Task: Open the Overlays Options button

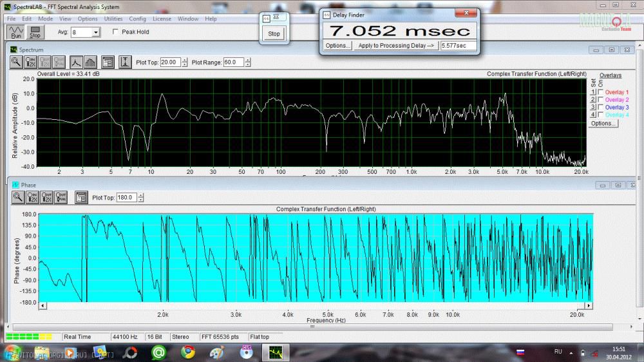Action: click(603, 123)
